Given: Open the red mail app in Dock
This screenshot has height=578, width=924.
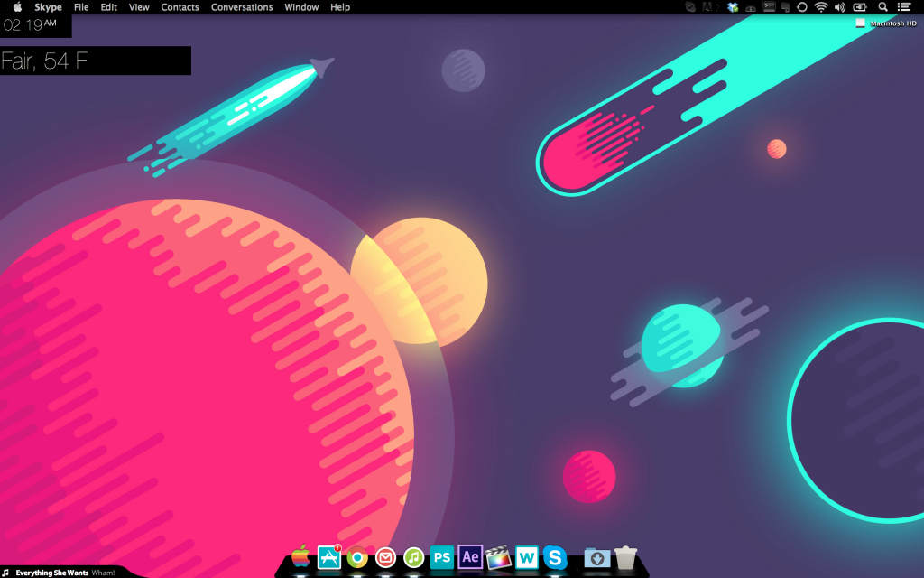Looking at the screenshot, I should [x=385, y=557].
